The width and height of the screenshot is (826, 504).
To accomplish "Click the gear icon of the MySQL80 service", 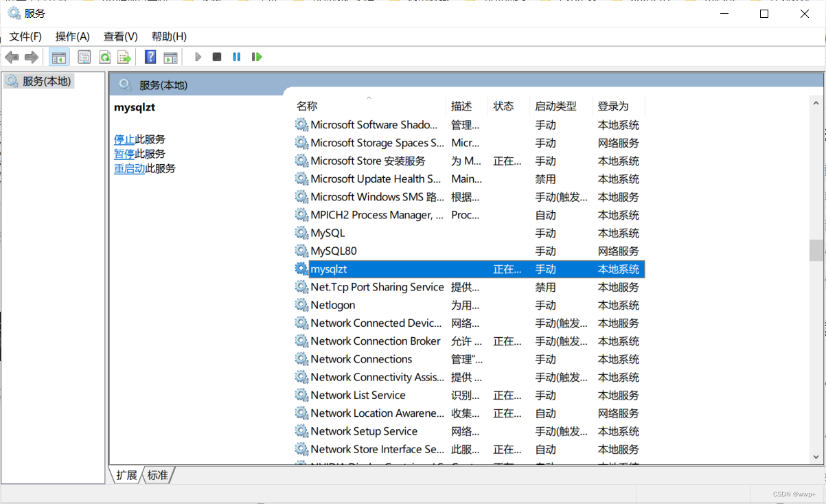I will [x=301, y=251].
